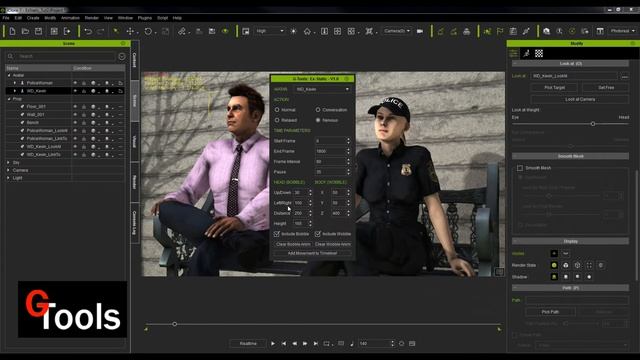640x360 pixels.
Task: Step to the previous frame
Action: click(294, 344)
